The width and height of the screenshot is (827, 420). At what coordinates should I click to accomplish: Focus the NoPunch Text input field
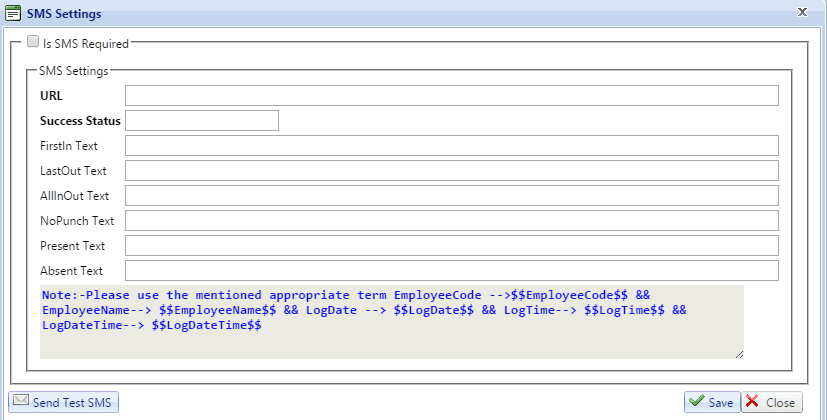[451, 221]
